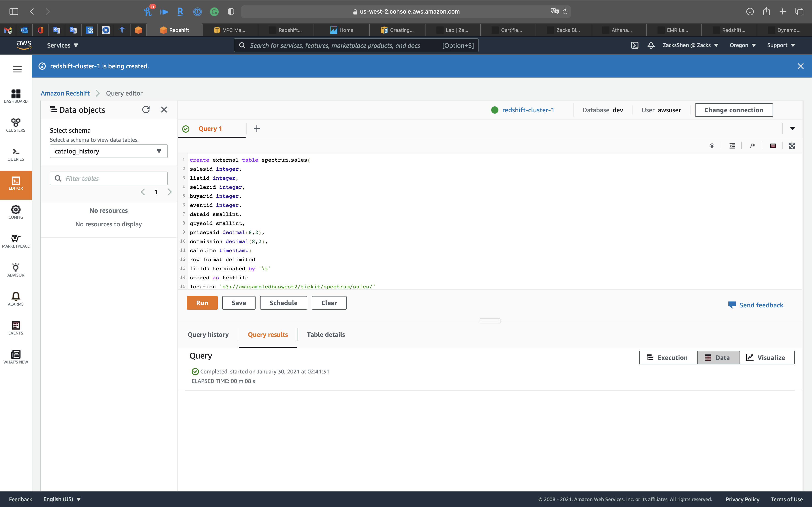Image resolution: width=812 pixels, height=507 pixels.
Task: Open the Advisor lightbulb icon
Action: (x=16, y=270)
